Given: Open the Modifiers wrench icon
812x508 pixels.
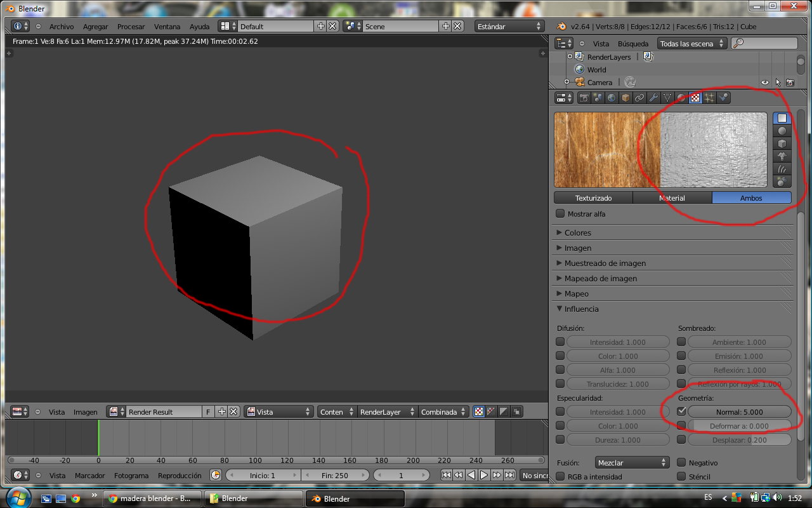Looking at the screenshot, I should [653, 98].
